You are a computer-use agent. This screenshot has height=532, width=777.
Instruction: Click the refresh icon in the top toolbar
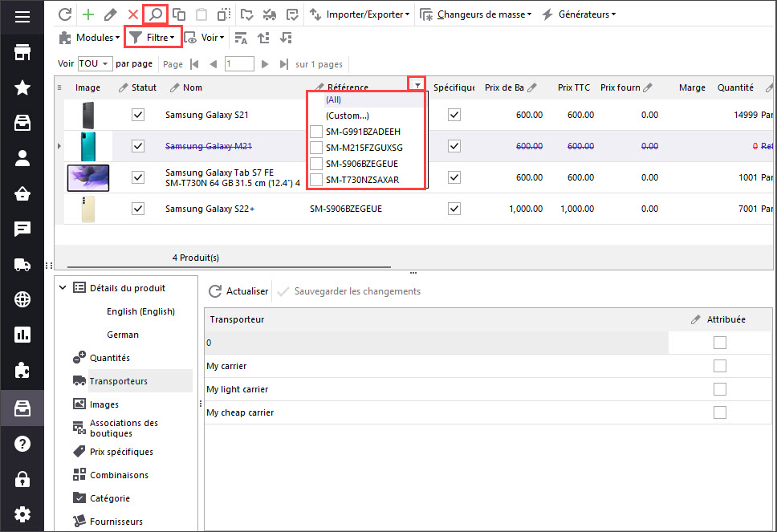point(65,14)
